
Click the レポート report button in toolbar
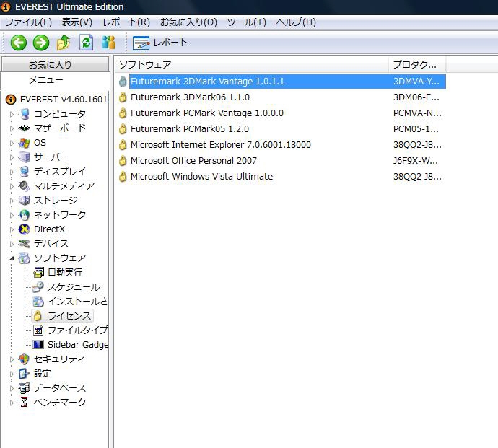click(x=160, y=43)
